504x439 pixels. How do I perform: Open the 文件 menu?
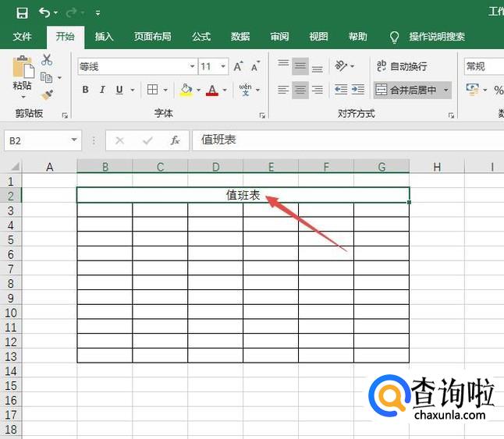[x=22, y=37]
